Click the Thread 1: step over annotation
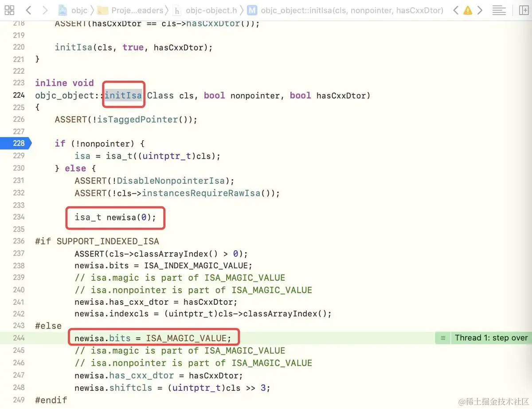 [491, 338]
